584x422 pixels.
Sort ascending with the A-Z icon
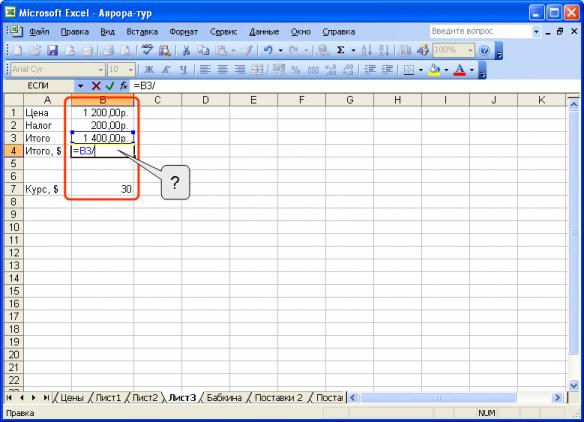tap(367, 50)
